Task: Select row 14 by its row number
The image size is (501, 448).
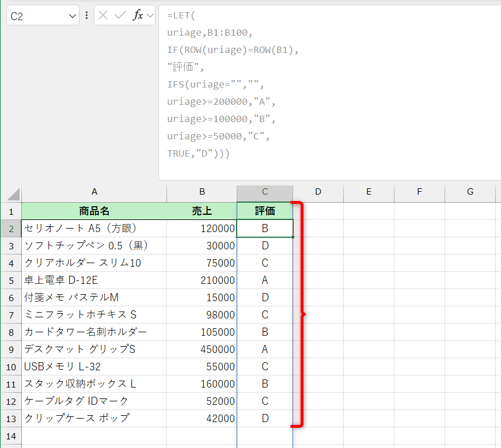Action: pos(10,436)
